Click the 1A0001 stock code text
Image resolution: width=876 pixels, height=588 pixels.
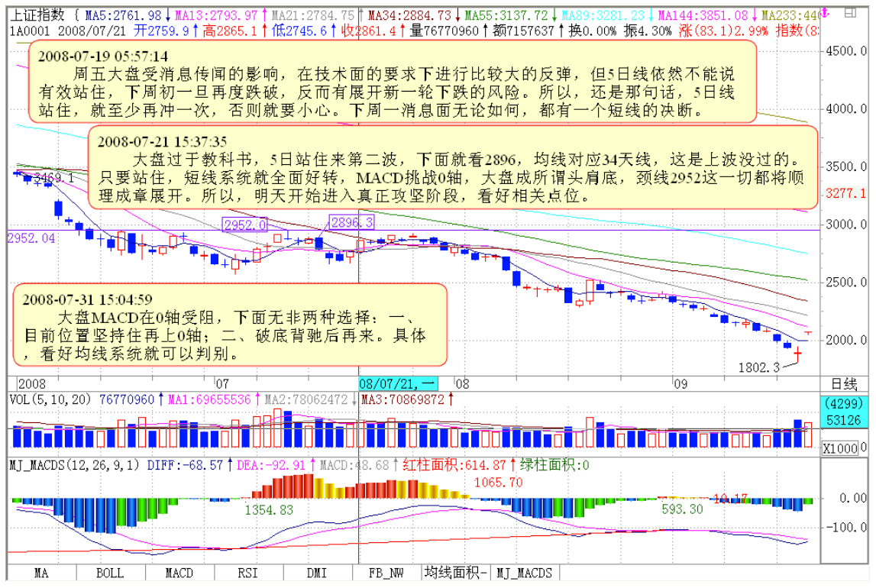tap(31, 31)
